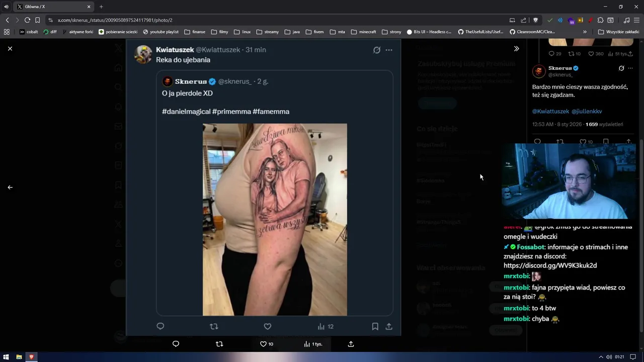Screen dimensions: 644x362
Task: Bookmark Kwiatuszek's quoted tweet
Action: [x=375, y=326]
